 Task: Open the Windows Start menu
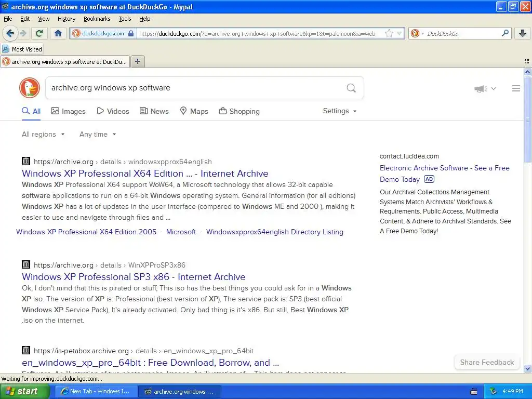tap(25, 392)
